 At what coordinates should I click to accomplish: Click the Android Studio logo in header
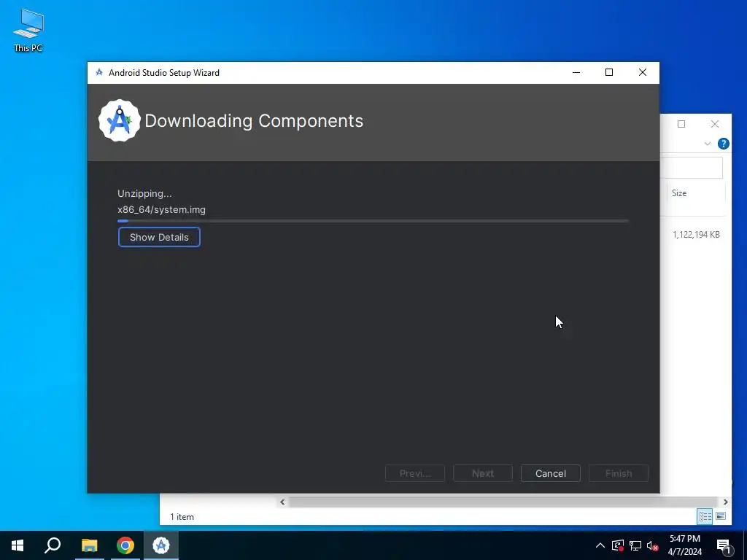[x=119, y=120]
